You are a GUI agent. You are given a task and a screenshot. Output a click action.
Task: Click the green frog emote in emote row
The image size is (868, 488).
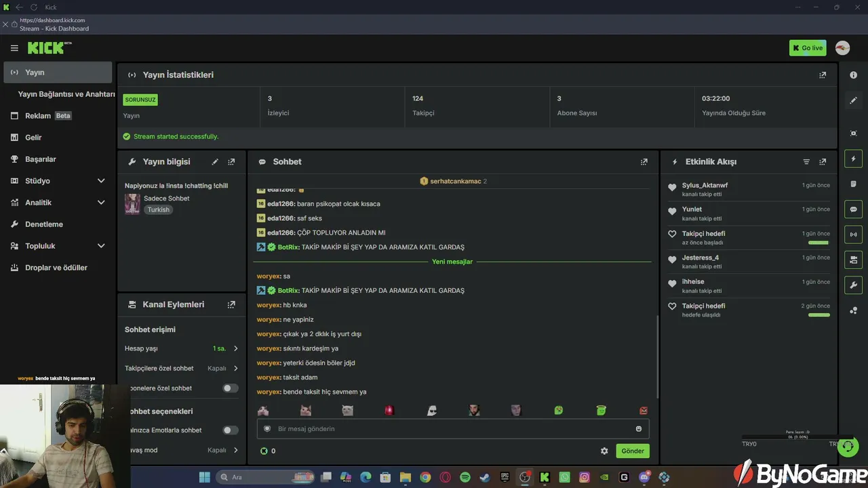559,410
